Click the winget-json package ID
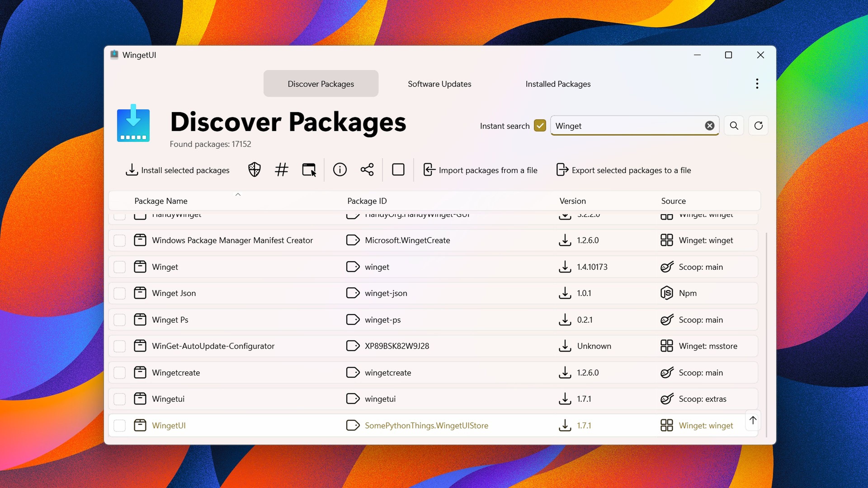 click(386, 293)
